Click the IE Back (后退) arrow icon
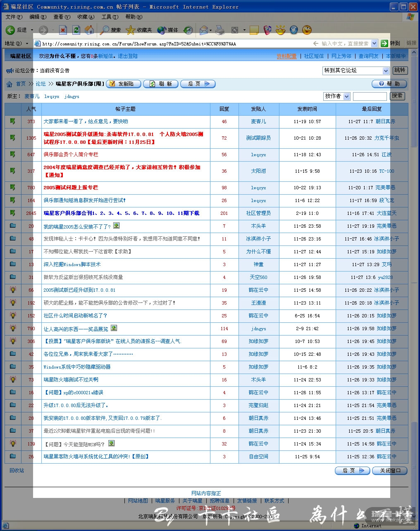Screen dimensions: 420x531 pyautogui.click(x=10, y=30)
